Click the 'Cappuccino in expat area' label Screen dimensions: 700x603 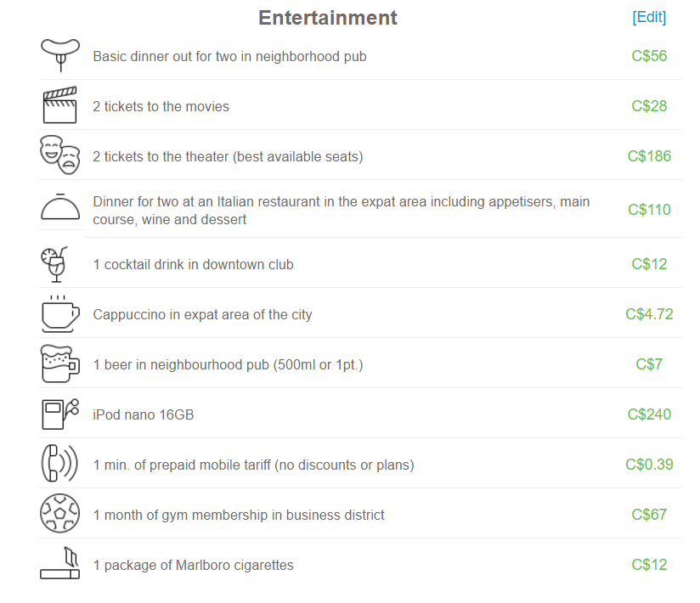tap(202, 315)
